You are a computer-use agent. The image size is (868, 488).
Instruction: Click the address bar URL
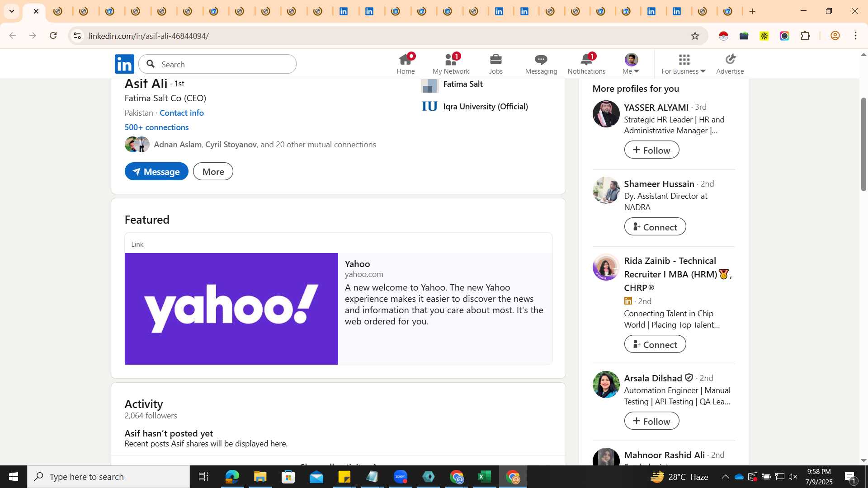(149, 36)
